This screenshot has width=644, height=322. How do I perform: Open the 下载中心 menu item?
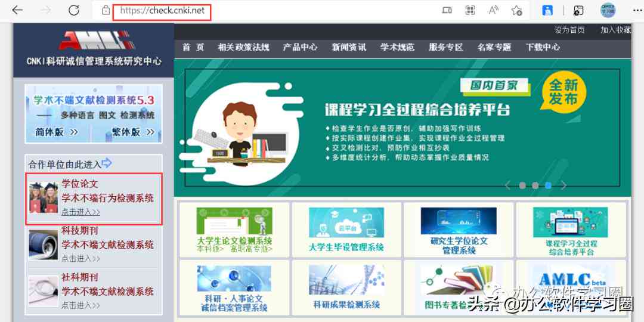click(x=543, y=47)
